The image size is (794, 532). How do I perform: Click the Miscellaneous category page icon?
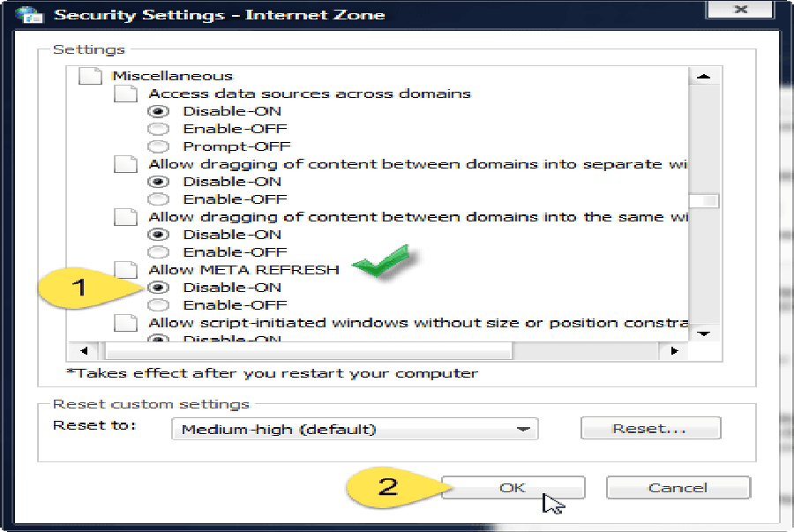(x=90, y=76)
